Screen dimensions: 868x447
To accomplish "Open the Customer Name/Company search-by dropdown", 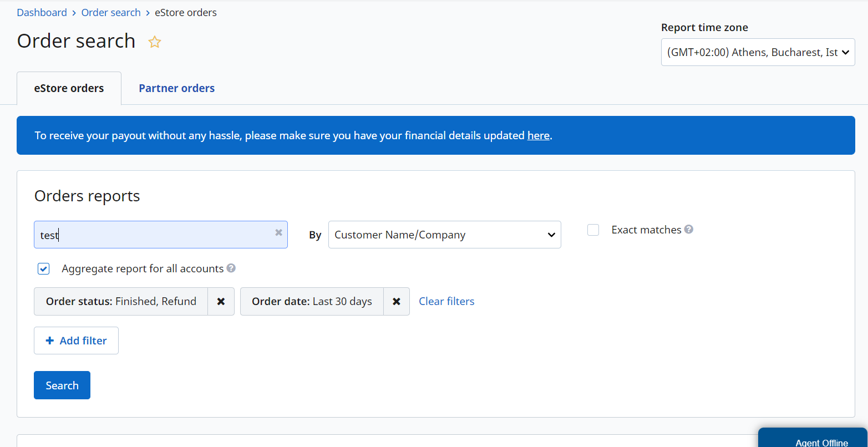I will pyautogui.click(x=444, y=235).
